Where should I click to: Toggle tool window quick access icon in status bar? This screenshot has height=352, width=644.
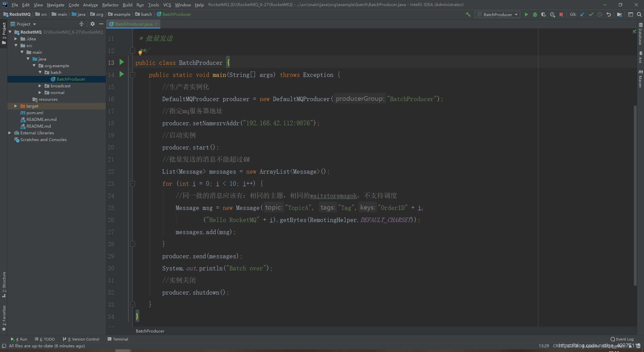pos(4,346)
